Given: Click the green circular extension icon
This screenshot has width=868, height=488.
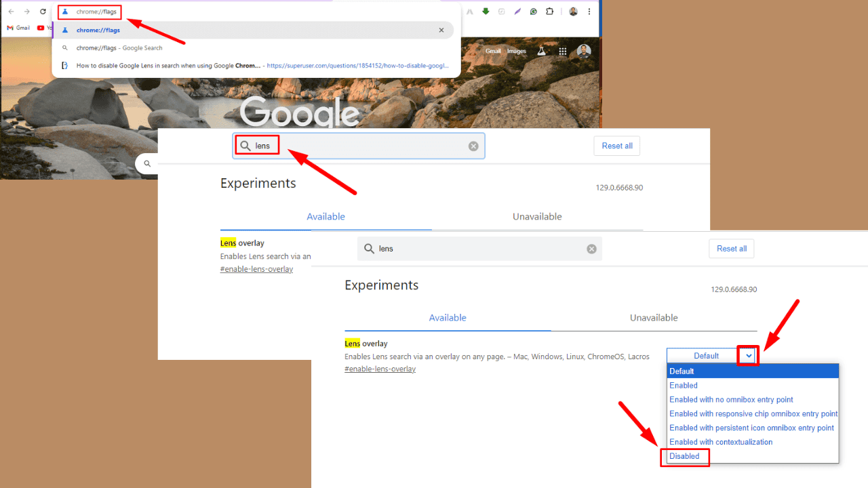Looking at the screenshot, I should point(534,12).
